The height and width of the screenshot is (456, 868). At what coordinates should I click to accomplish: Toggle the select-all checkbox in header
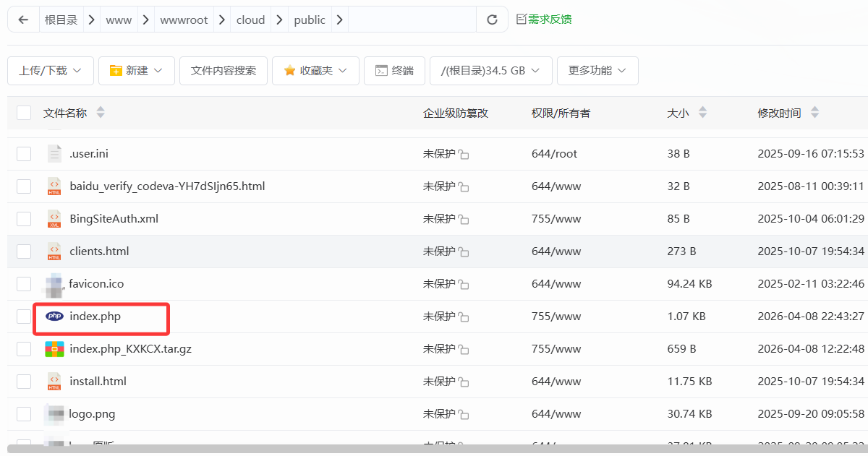coord(24,113)
